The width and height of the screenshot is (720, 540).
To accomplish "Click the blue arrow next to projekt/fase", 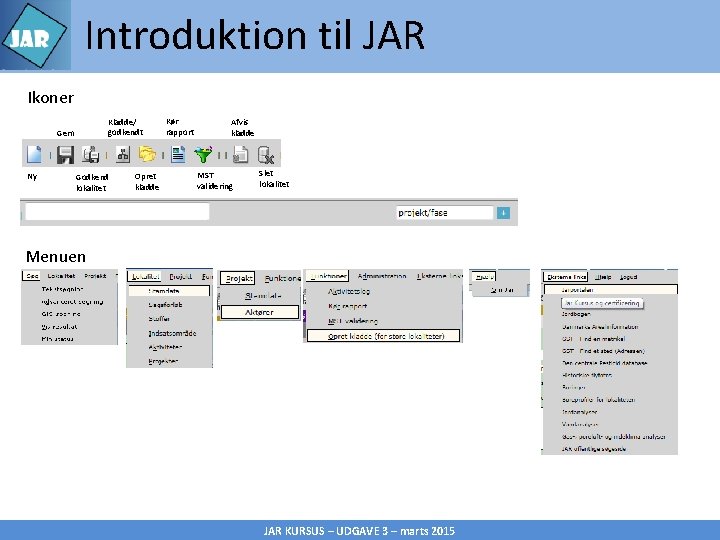I will [x=503, y=213].
